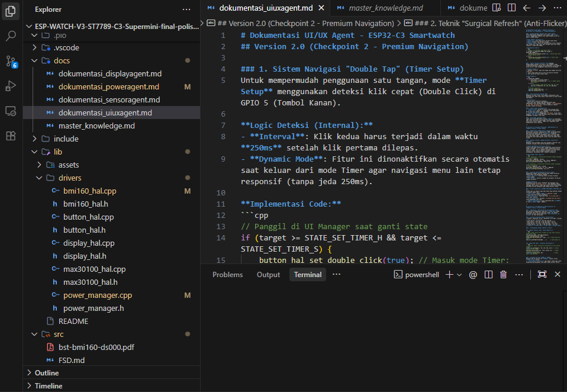Split the terminal panel
This screenshot has height=392, width=567.
[488, 275]
